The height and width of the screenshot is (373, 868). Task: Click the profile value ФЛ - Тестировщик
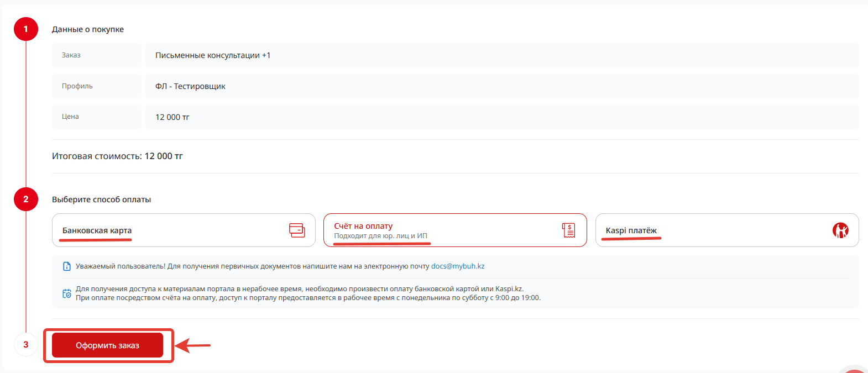(190, 86)
